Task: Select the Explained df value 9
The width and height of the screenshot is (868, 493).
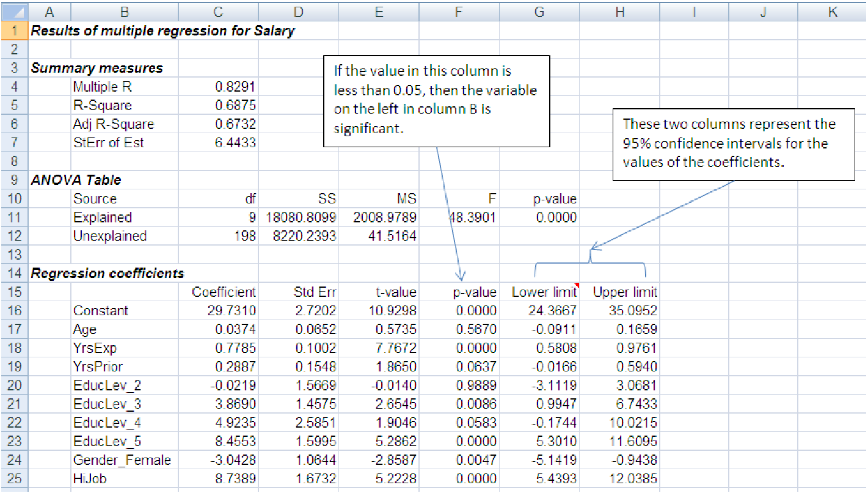Action: pyautogui.click(x=219, y=217)
